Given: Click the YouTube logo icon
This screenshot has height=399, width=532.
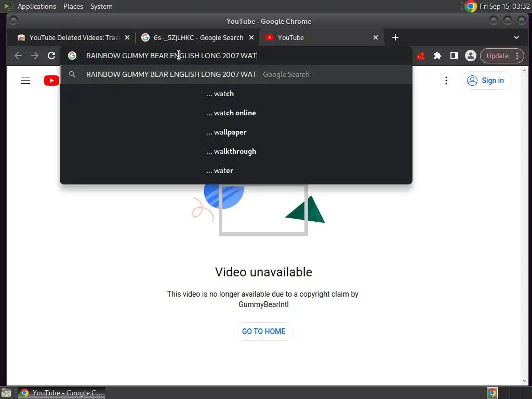Looking at the screenshot, I should [51, 81].
